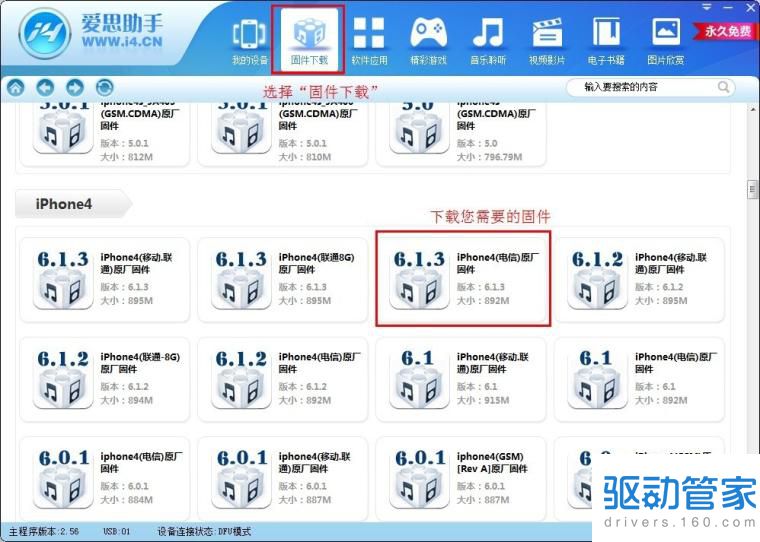Image resolution: width=760 pixels, height=542 pixels.
Task: Click the text 版本：6.1.3 under iPhone4(电信)
Action: [480, 287]
